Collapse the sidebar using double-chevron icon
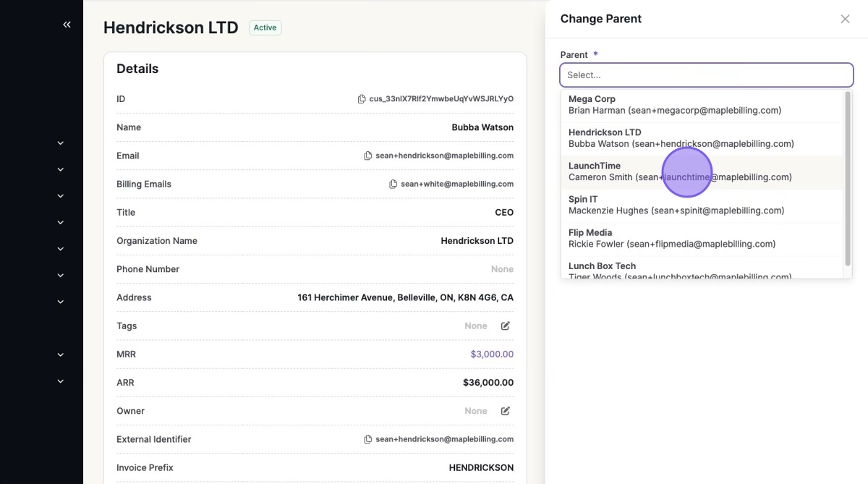Screen dimensions: 868x484 (67, 25)
